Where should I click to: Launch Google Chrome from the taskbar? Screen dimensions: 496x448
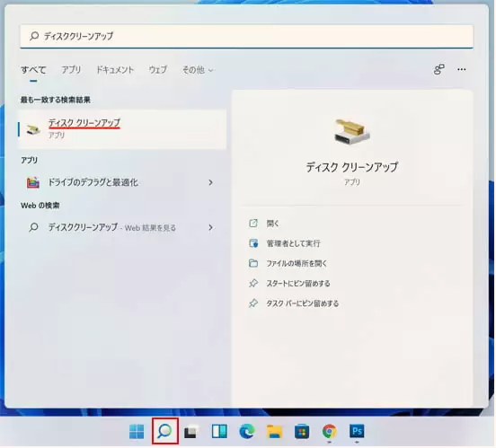tap(329, 431)
